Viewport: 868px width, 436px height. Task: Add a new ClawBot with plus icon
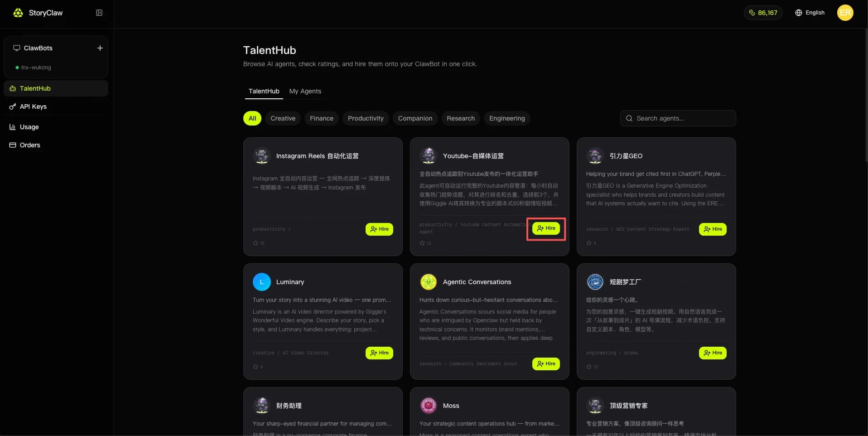[100, 48]
